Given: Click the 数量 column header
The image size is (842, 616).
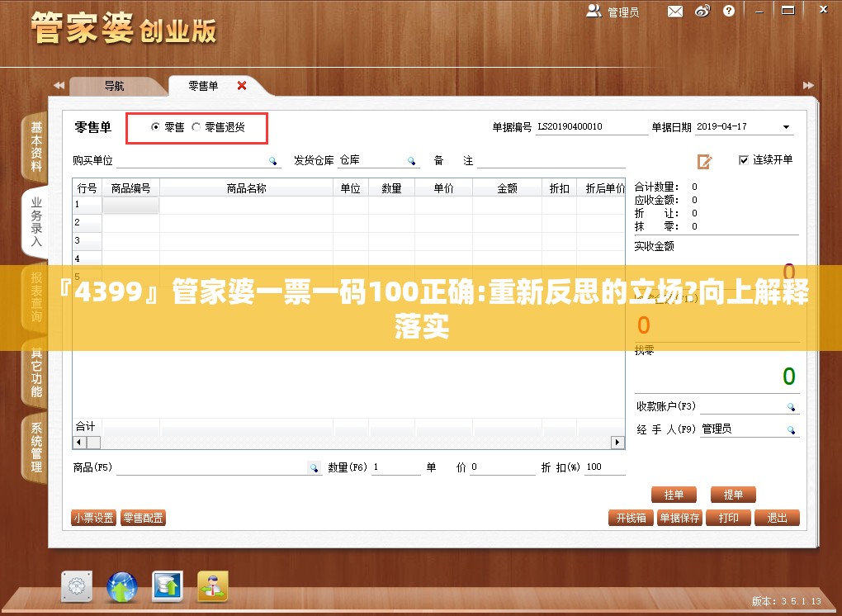Looking at the screenshot, I should point(391,188).
